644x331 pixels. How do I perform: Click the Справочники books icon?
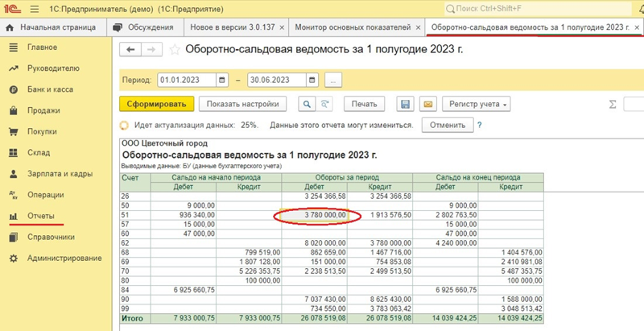(14, 238)
